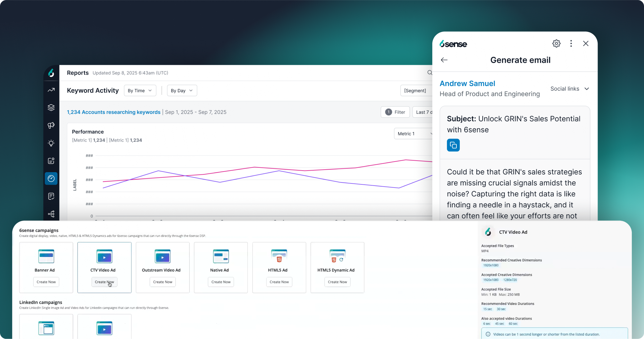This screenshot has height=339, width=644.
Task: Click the HTML5 Dynamic Ad icon
Action: click(x=337, y=256)
